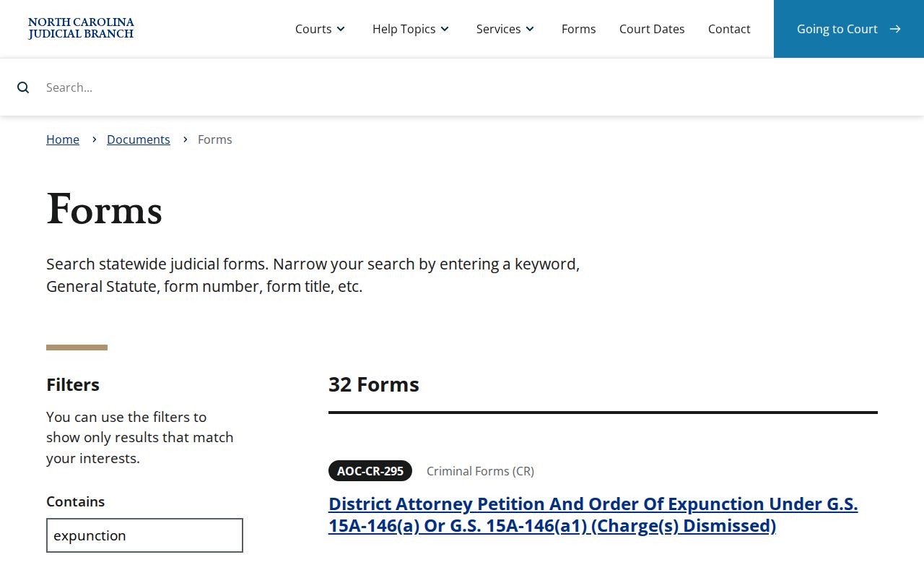The width and height of the screenshot is (924, 578).
Task: Click the Filters heading
Action: (73, 384)
